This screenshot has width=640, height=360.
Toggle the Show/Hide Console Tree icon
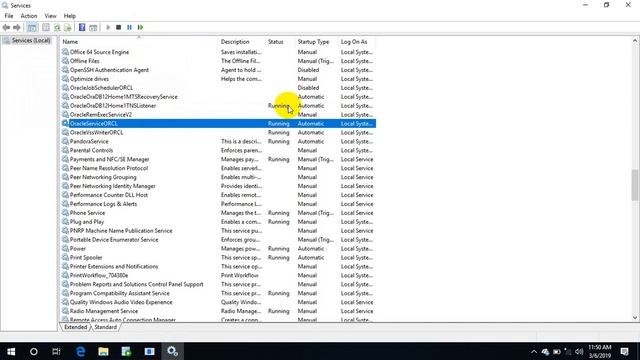[x=32, y=27]
